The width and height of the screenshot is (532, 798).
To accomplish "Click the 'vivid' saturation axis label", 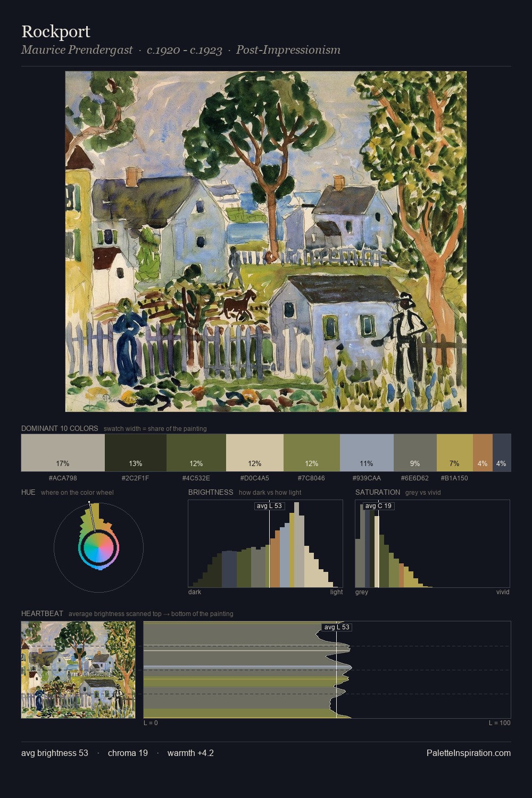I will click(x=503, y=592).
